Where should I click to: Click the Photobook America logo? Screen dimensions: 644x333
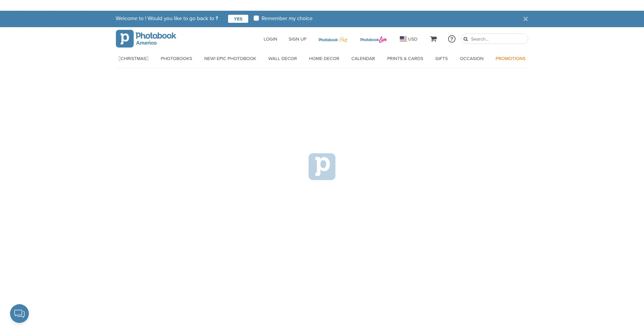[x=146, y=39]
